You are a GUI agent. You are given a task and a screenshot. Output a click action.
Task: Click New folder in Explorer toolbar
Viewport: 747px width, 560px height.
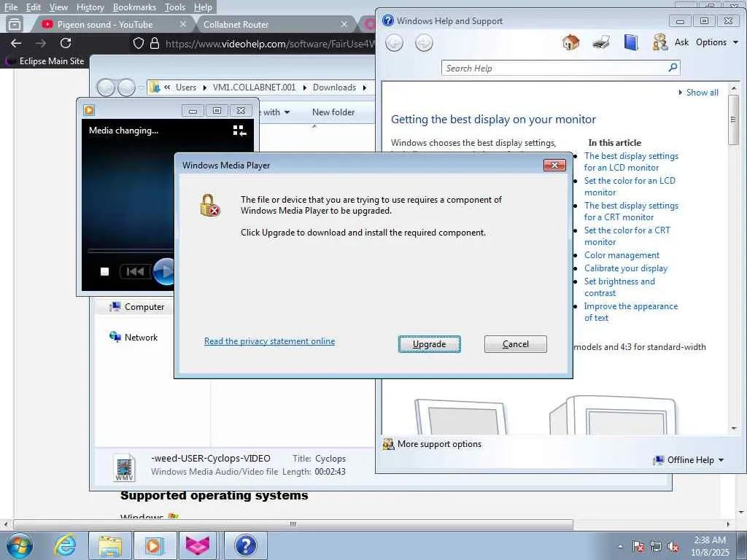(333, 112)
